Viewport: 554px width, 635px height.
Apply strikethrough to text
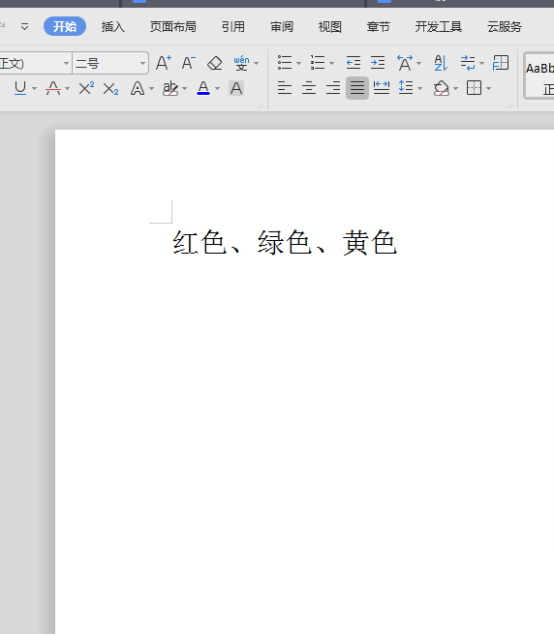53,88
